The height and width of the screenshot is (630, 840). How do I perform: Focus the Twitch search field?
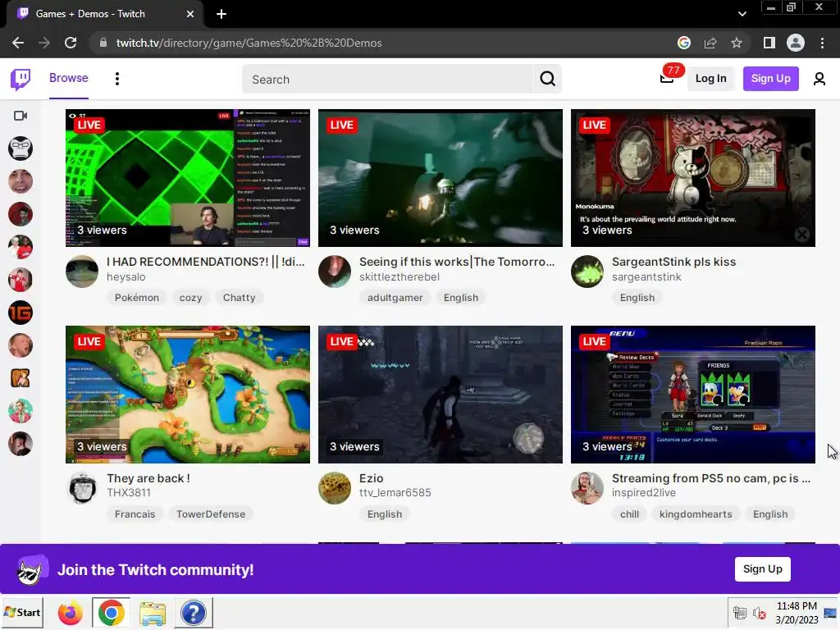388,80
